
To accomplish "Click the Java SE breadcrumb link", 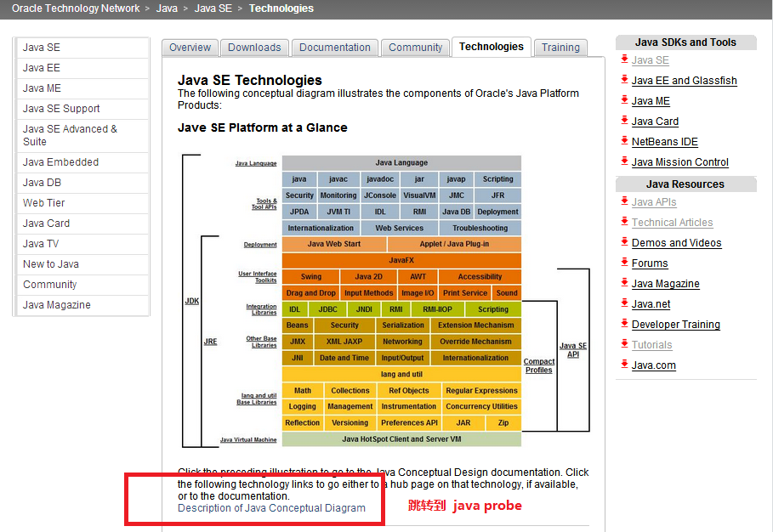I will click(x=213, y=8).
